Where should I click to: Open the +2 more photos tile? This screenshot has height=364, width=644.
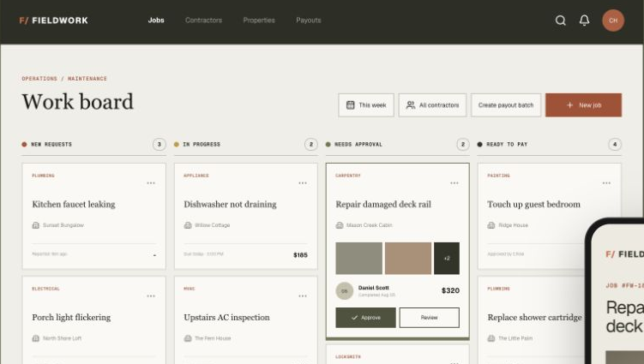click(447, 258)
